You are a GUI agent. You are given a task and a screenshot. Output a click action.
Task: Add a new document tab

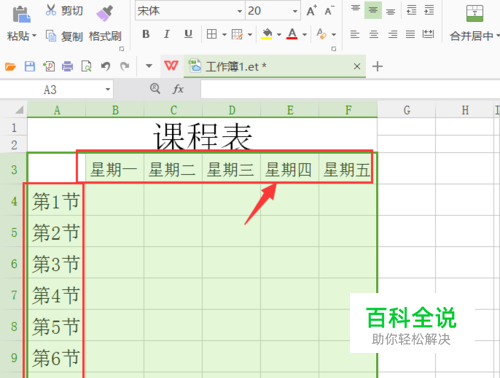point(377,66)
